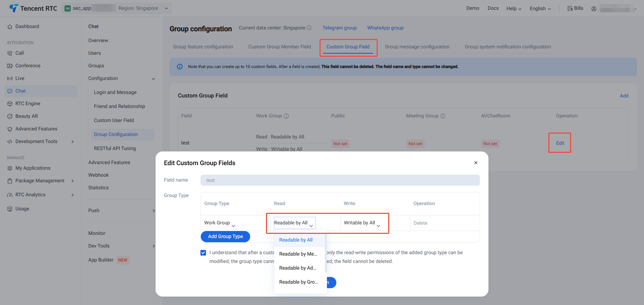Expand the Work Group type dropdown
Viewport: 644px width, 305px height.
point(220,223)
